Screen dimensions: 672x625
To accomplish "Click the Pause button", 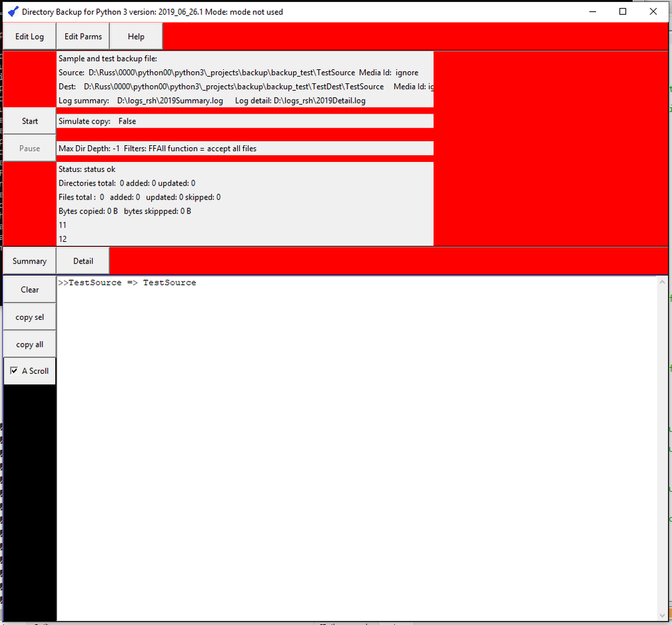I will point(30,148).
